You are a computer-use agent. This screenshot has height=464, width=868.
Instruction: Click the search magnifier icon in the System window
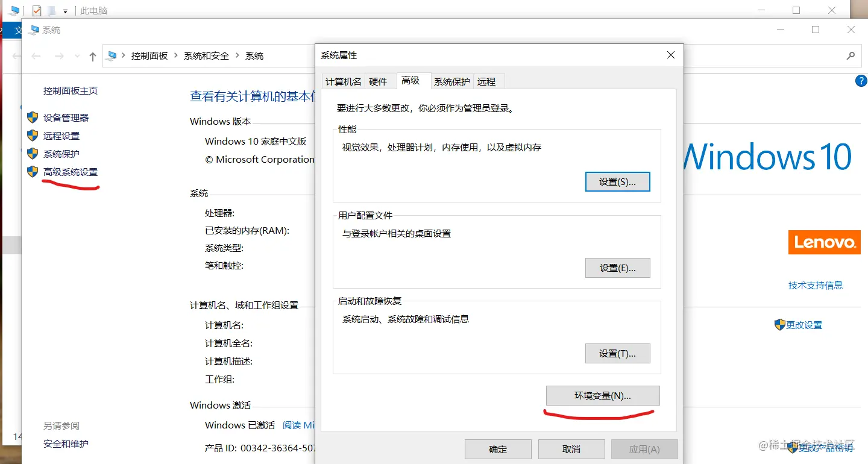click(851, 56)
